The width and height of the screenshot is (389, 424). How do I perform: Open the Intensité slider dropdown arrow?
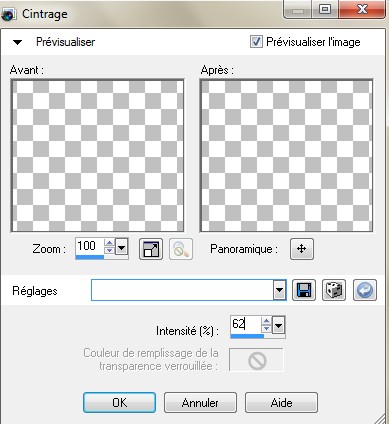click(278, 325)
